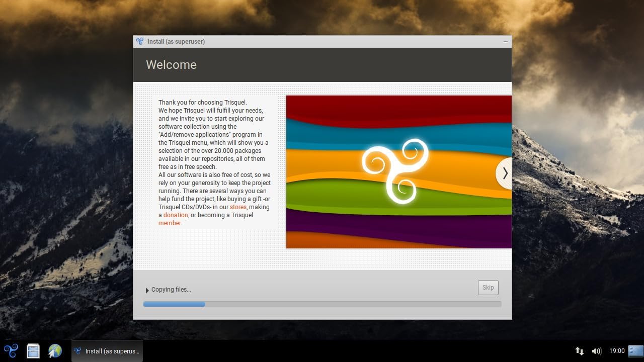Viewport: 644px width, 362px height.
Task: Minimize the installer window
Action: 506,42
